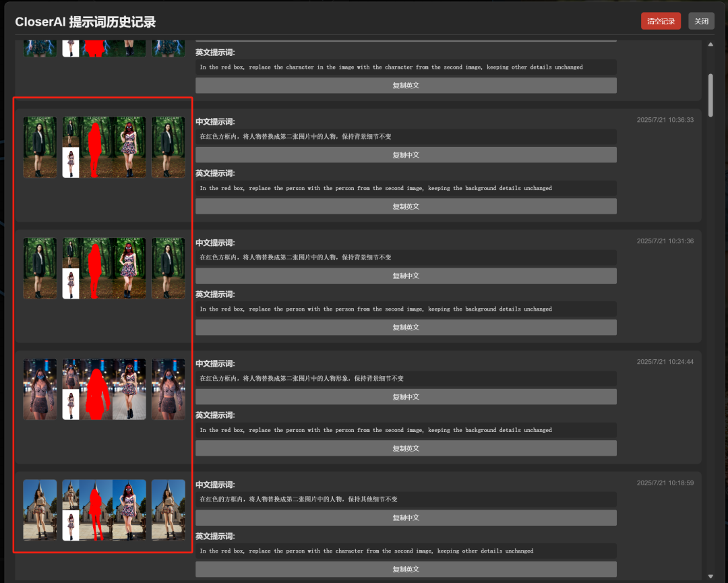728x583 pixels.
Task: Click 复制英文 in the 10:31:36 entry
Action: click(x=406, y=328)
